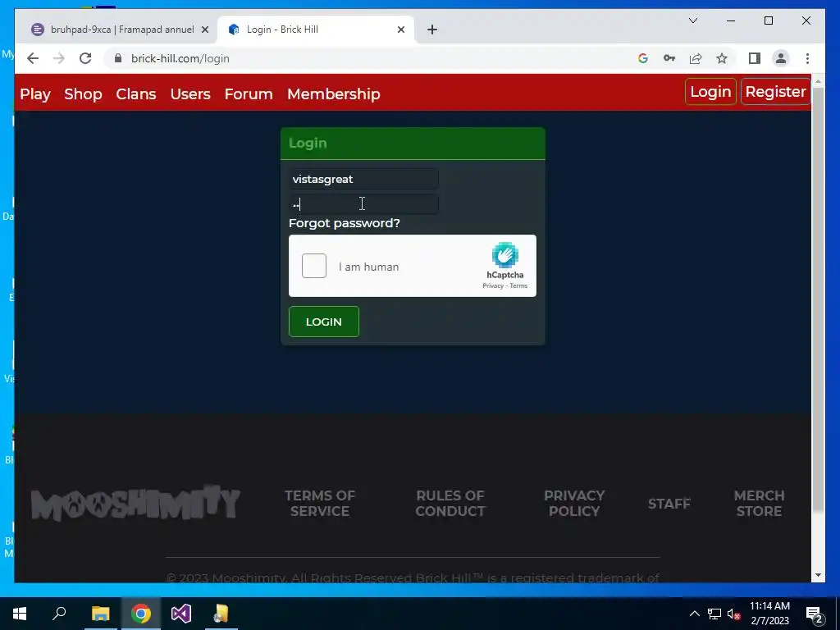The height and width of the screenshot is (630, 840).
Task: Open the Chrome three-dot menu
Action: [807, 58]
